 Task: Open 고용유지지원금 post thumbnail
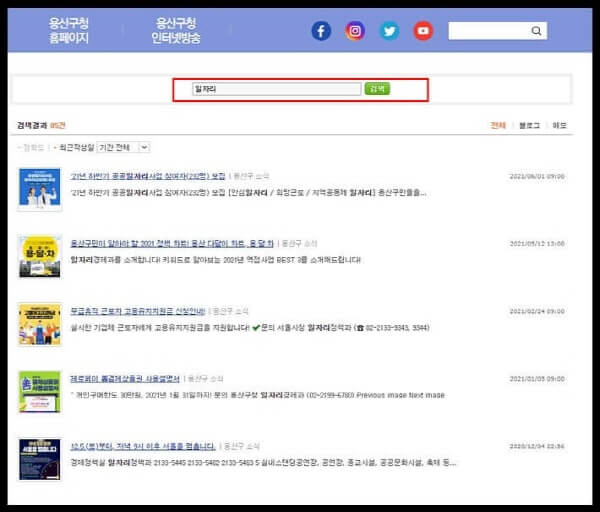click(x=40, y=324)
